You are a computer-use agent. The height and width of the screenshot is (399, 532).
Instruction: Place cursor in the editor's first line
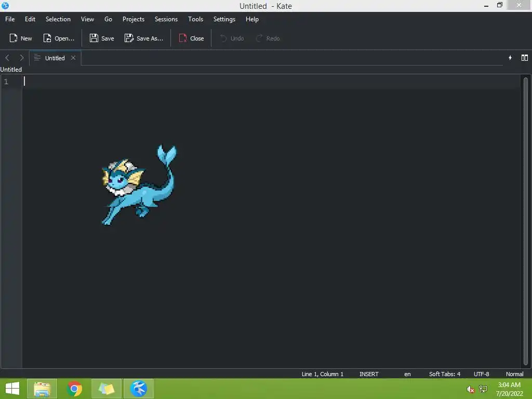[271, 82]
